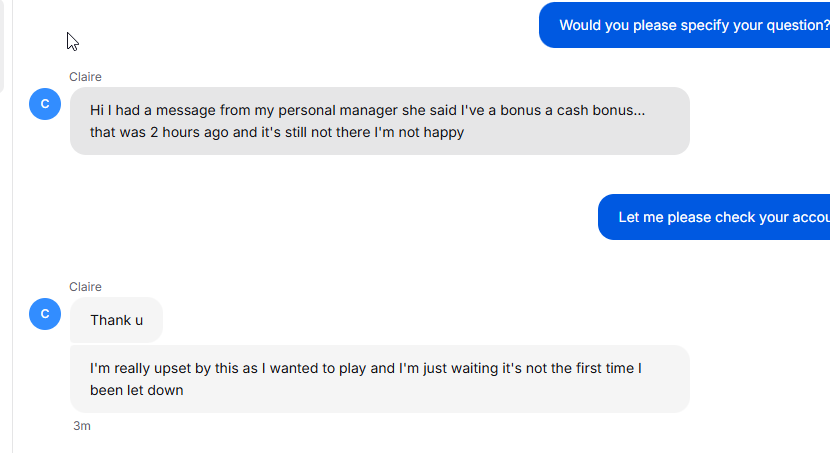
Task: Click the line 'that was 2 hours ago'
Action: click(277, 132)
